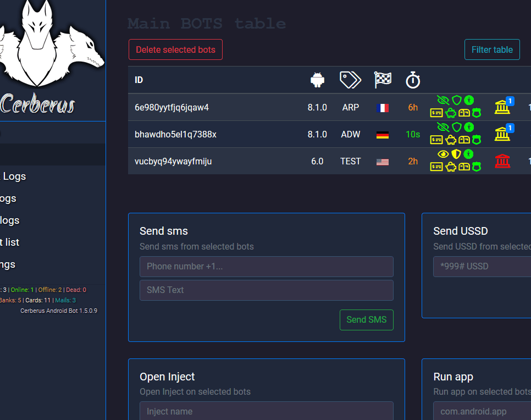Click the green shield icon in the ADW row
This screenshot has width=531, height=420.
[x=457, y=127]
